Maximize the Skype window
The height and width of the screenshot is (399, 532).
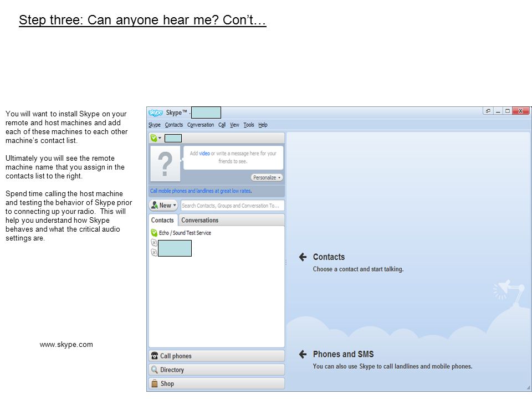(508, 111)
